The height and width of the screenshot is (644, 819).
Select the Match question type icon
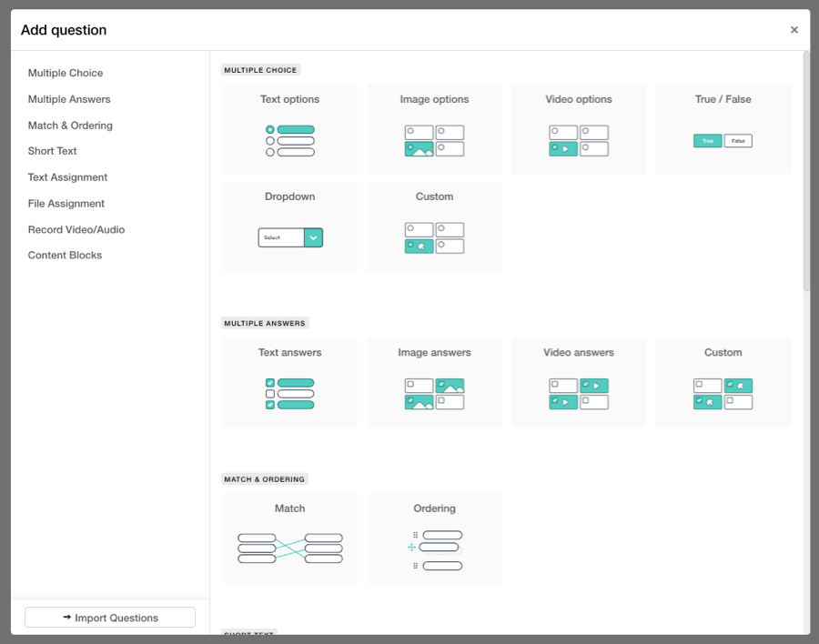289,548
